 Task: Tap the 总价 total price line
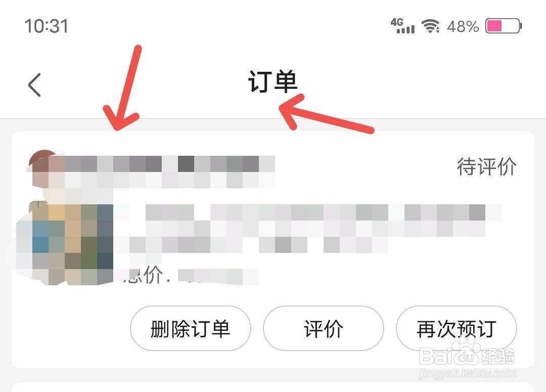point(190,275)
